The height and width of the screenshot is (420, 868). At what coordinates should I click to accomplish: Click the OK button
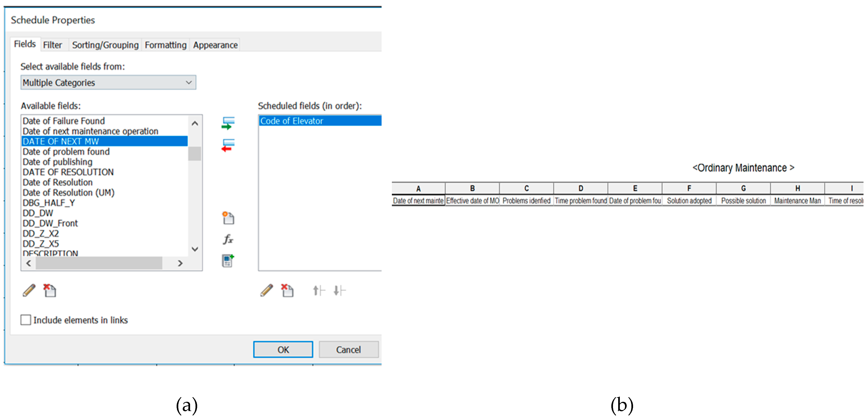coord(283,350)
